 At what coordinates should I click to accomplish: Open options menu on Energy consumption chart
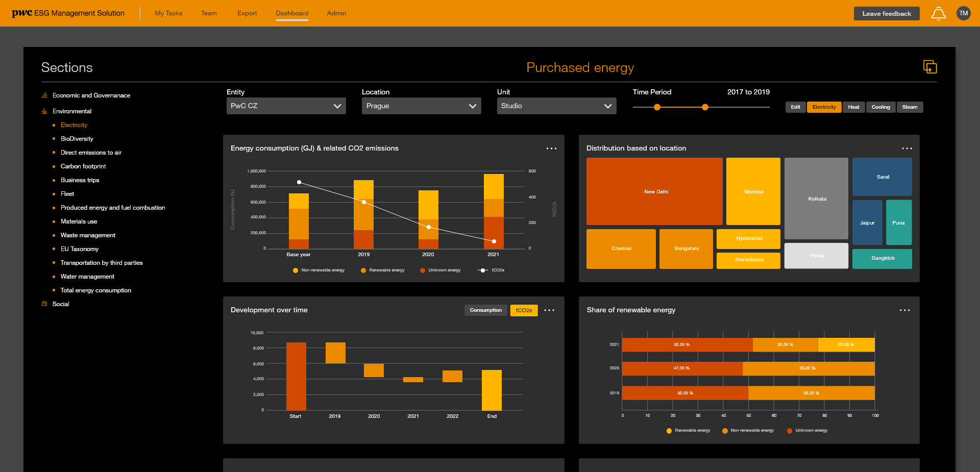tap(551, 148)
